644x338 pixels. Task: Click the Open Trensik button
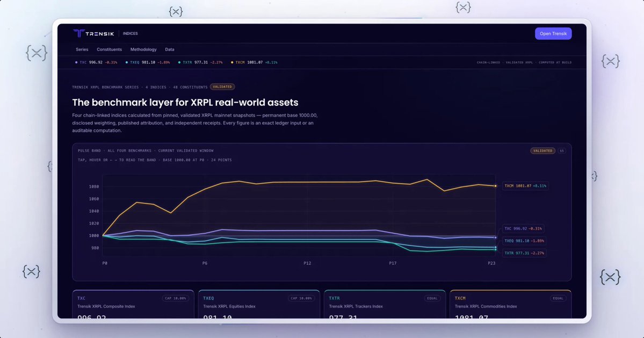click(x=553, y=34)
